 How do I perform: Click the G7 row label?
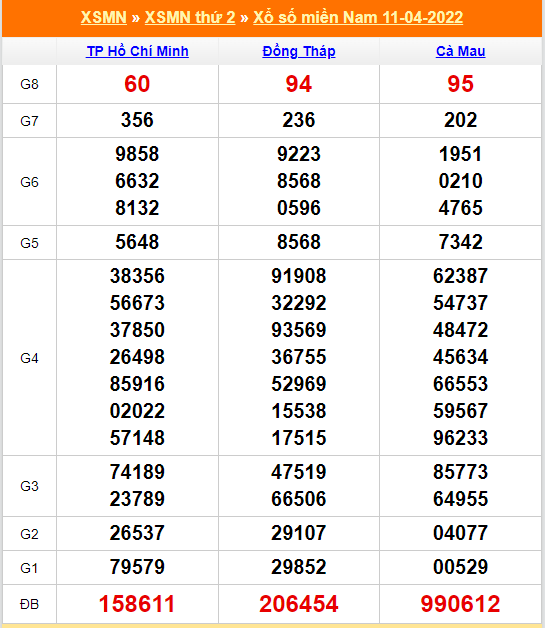click(29, 121)
